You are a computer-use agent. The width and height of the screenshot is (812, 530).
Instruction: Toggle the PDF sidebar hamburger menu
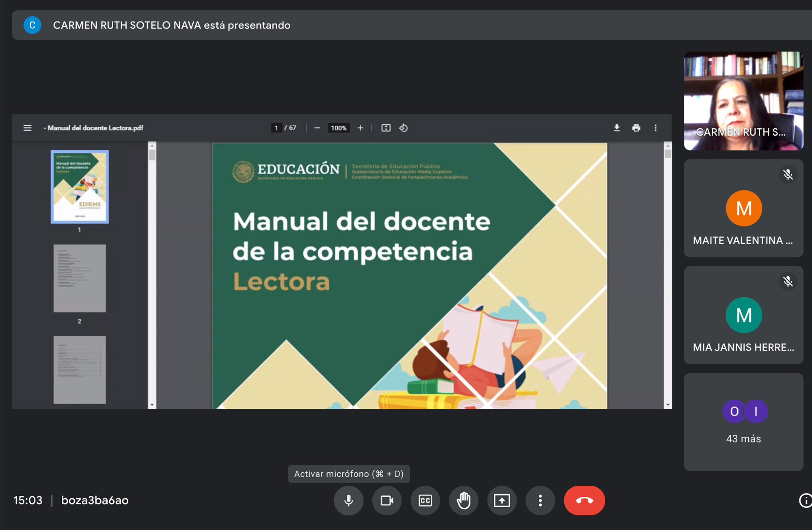[x=28, y=128]
